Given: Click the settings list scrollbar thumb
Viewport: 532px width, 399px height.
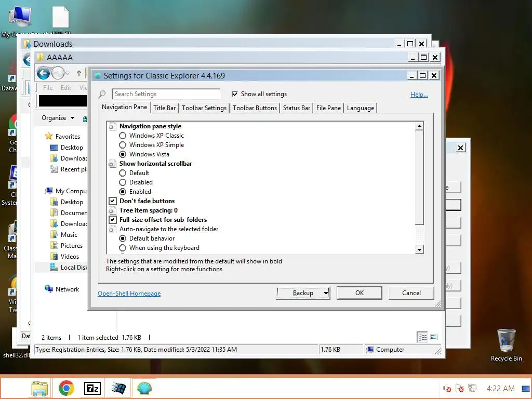Looking at the screenshot, I should (419, 178).
